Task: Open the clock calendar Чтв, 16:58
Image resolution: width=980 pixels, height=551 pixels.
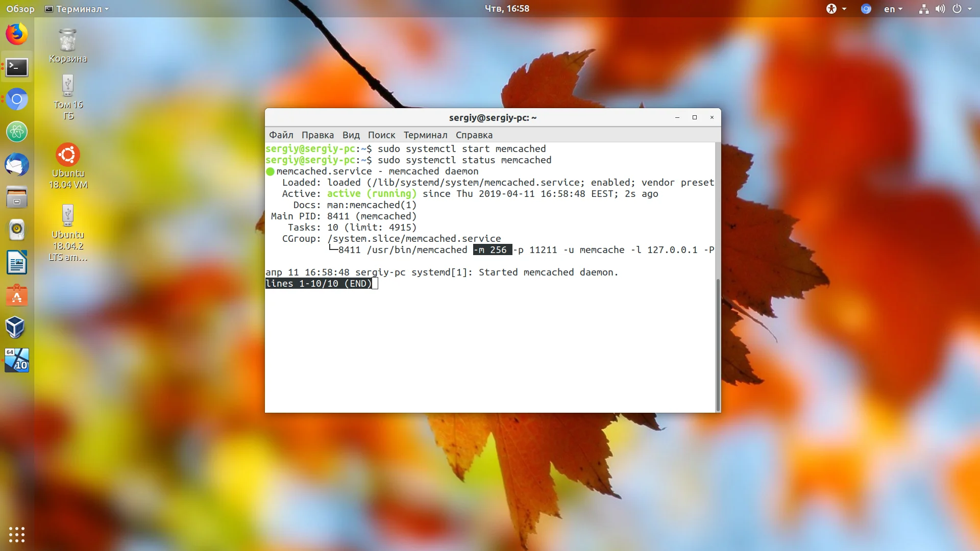Action: click(506, 9)
